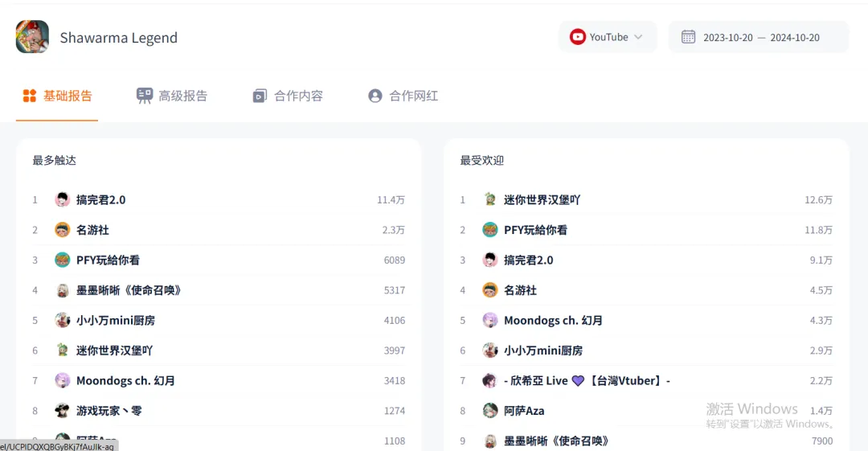Switch to the 合作网红 tab
The image size is (868, 451).
403,96
